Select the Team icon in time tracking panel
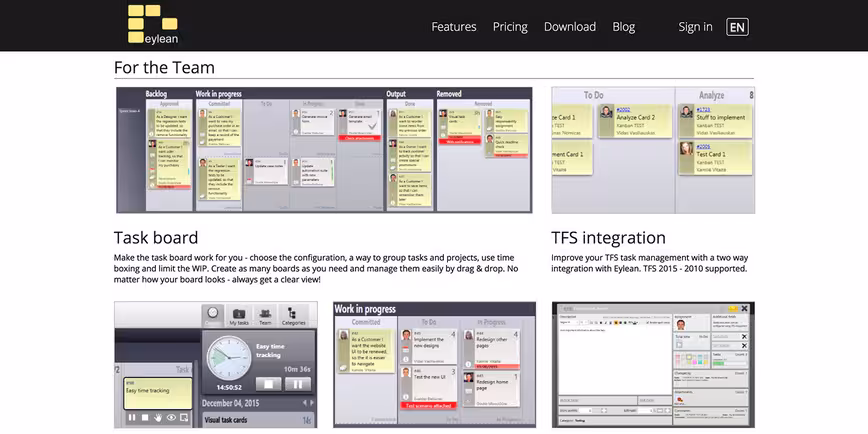 [x=265, y=316]
